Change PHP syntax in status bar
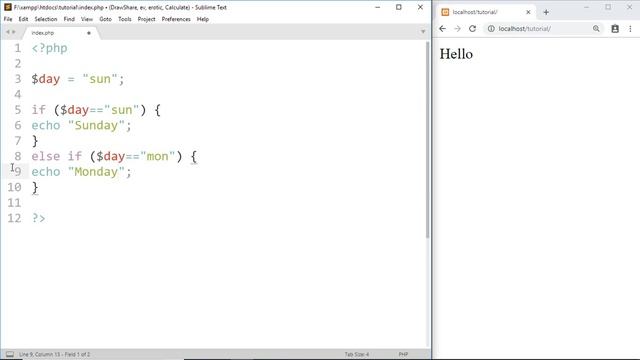 coord(403,354)
